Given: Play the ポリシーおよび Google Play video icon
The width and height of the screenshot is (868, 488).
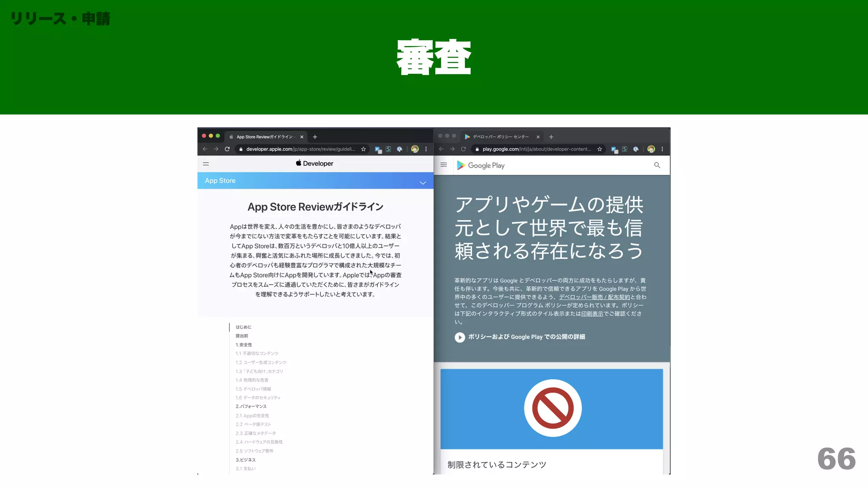Looking at the screenshot, I should point(460,337).
